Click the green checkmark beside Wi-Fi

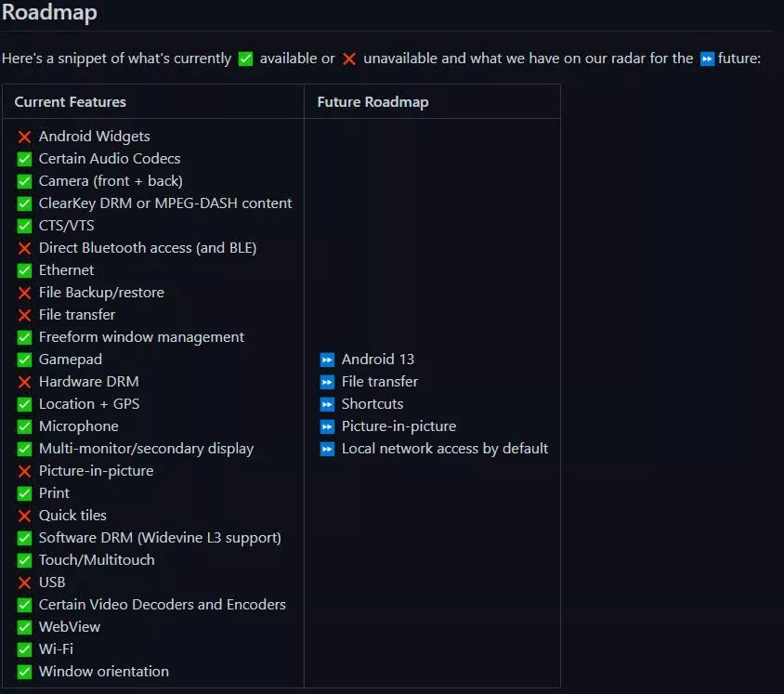coord(24,649)
